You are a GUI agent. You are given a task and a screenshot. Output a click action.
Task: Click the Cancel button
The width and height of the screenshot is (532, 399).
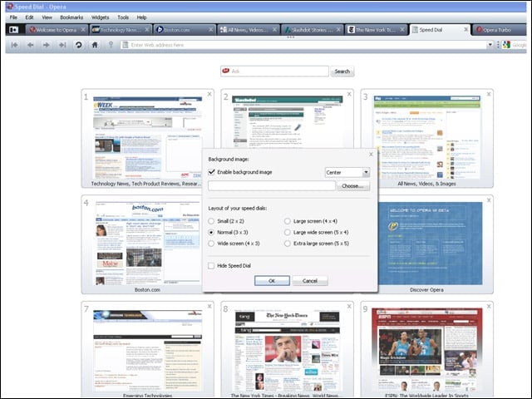pos(310,281)
